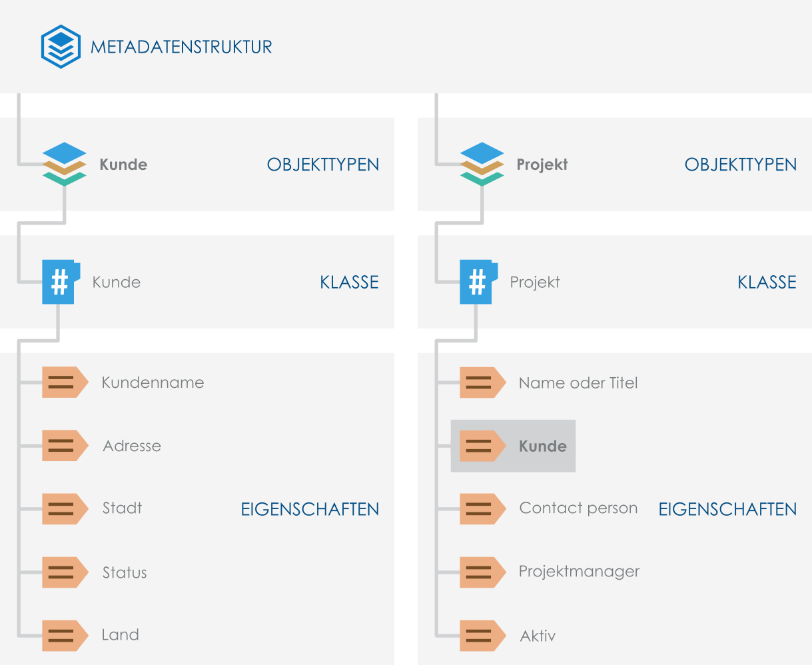Click the Projektmanager property tag icon
812x665 pixels.
coord(482,572)
